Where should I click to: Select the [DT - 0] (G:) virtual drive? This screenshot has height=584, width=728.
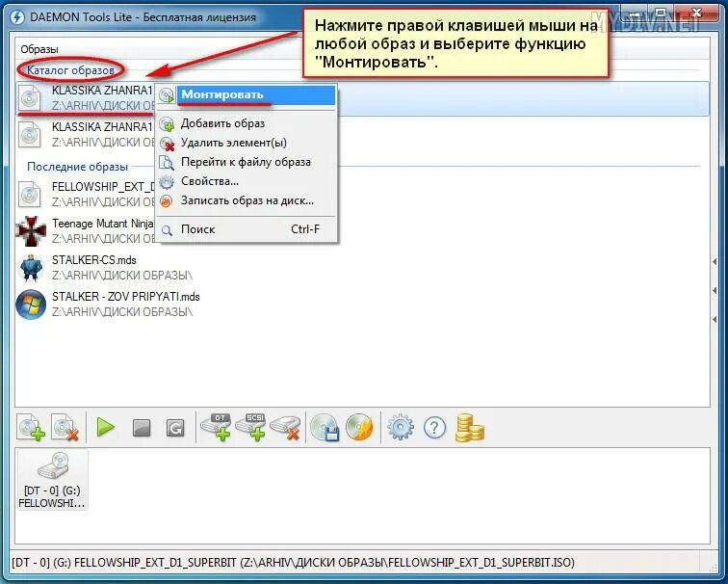(x=52, y=480)
